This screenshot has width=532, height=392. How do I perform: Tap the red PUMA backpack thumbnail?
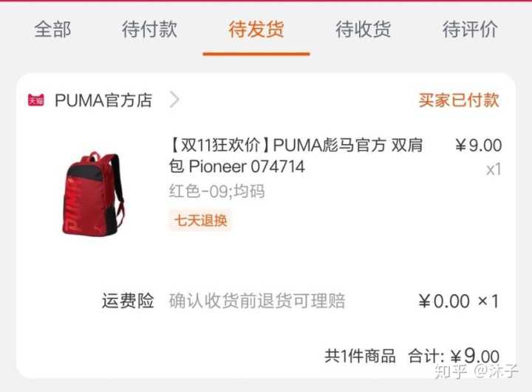92,193
